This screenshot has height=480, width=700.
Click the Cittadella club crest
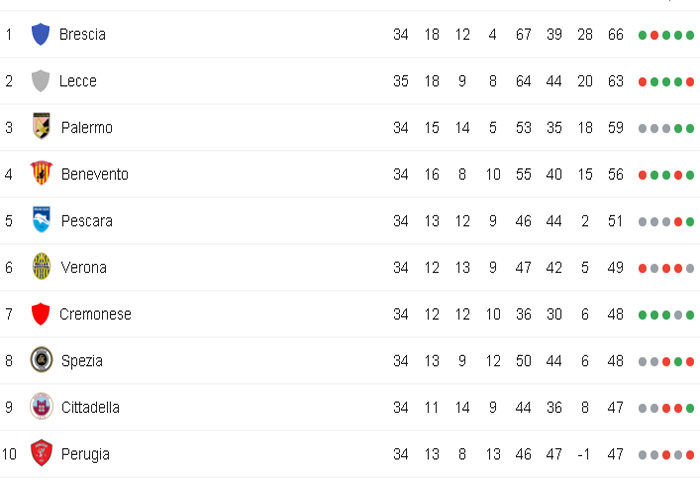[42, 406]
